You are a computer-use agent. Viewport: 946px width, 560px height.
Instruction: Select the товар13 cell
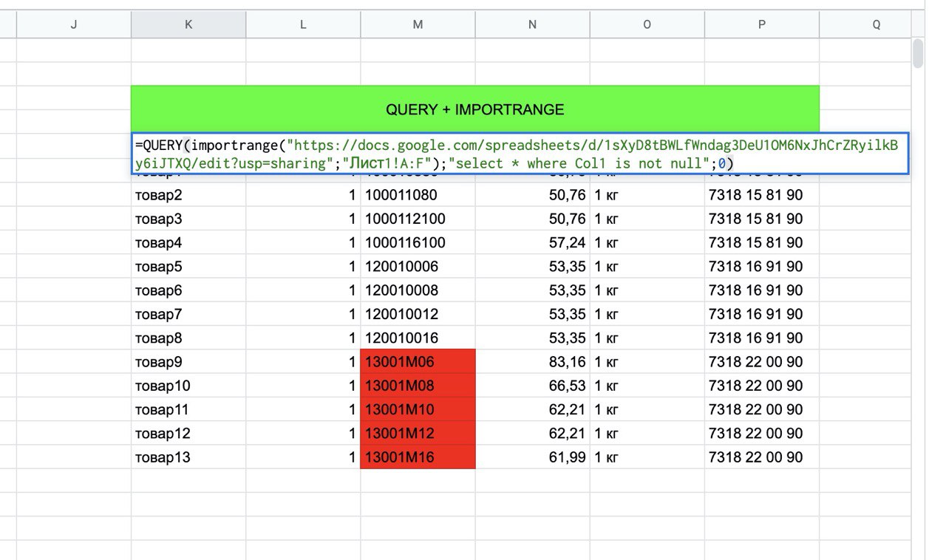[x=188, y=457]
